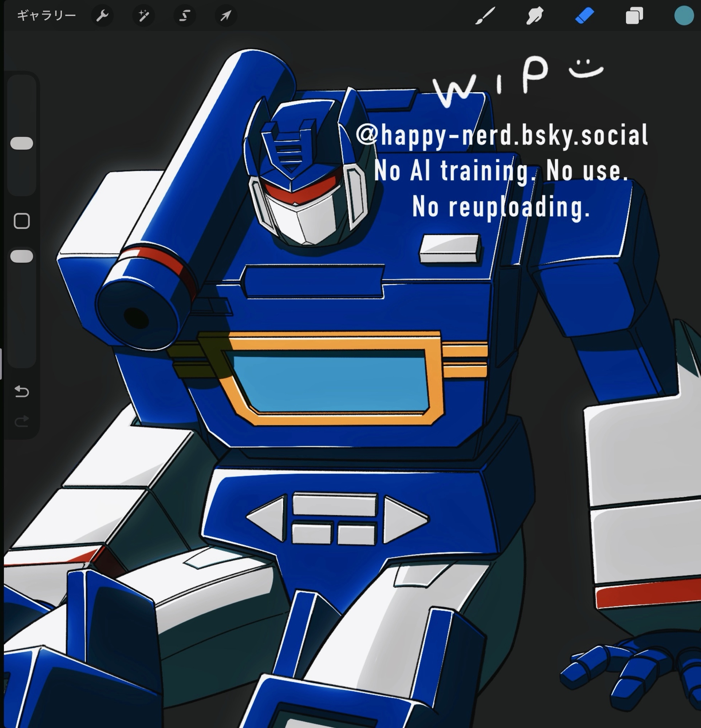Open the Actions wrench menu
Viewport: 701px width, 728px height.
[102, 16]
